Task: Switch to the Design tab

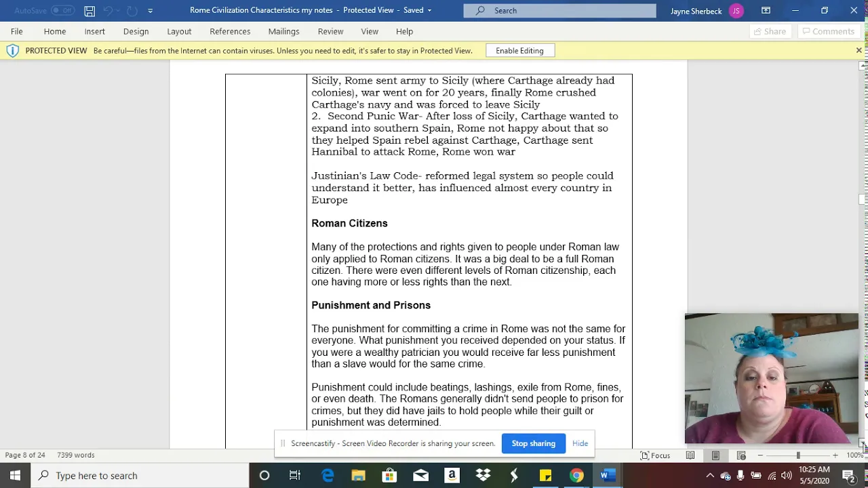Action: [x=136, y=31]
